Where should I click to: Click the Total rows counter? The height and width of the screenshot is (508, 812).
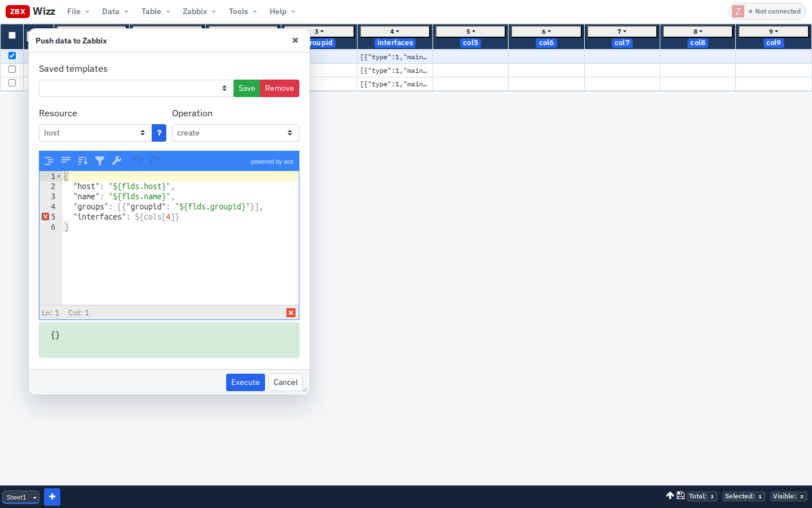[x=702, y=496]
